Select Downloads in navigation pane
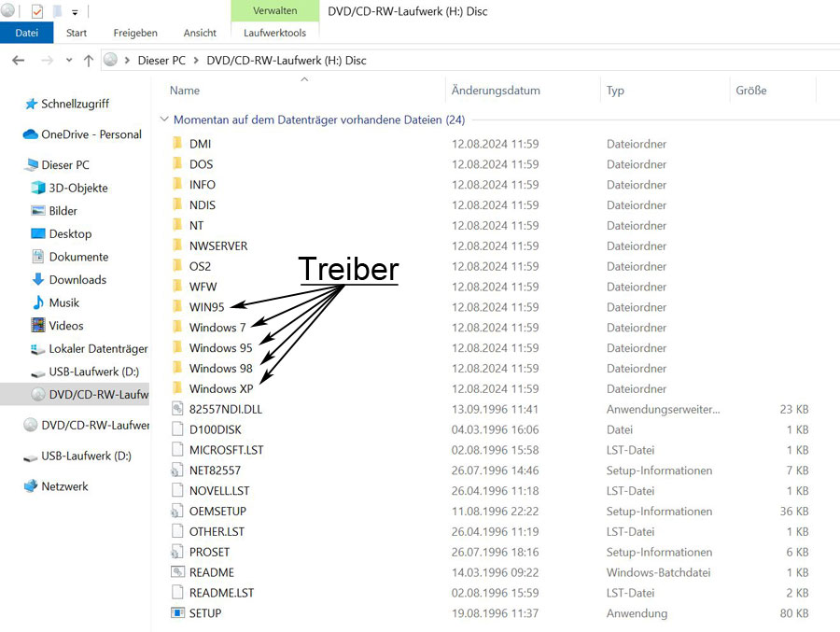 click(x=77, y=279)
